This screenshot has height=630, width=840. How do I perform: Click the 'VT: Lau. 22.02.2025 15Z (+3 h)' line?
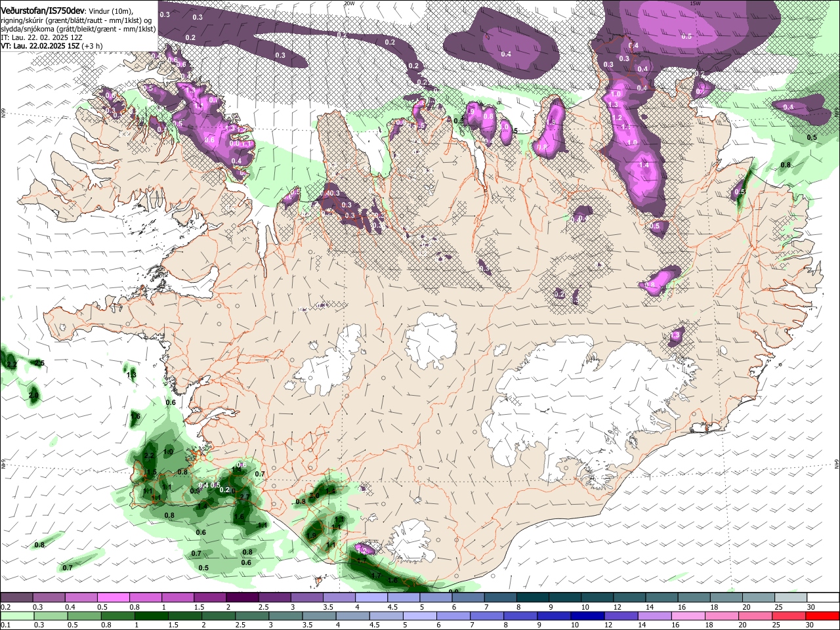click(x=51, y=46)
